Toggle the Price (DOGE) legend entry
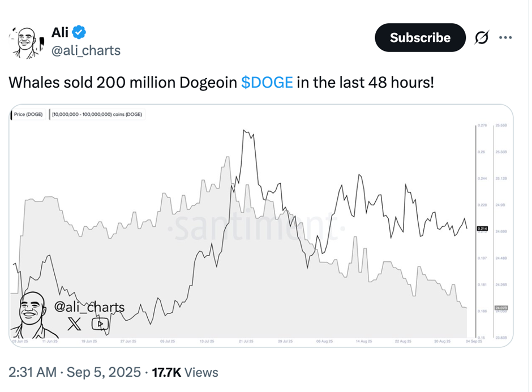 pyautogui.click(x=28, y=114)
